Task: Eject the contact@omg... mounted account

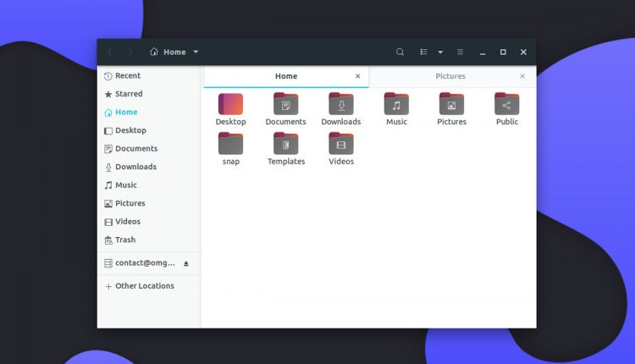Action: click(186, 263)
